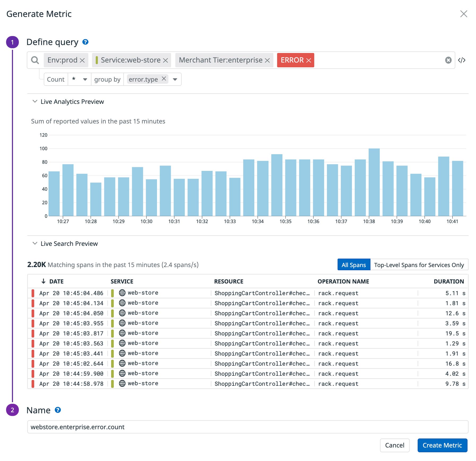Click the Create Metric button
The image size is (476, 461).
tap(442, 445)
